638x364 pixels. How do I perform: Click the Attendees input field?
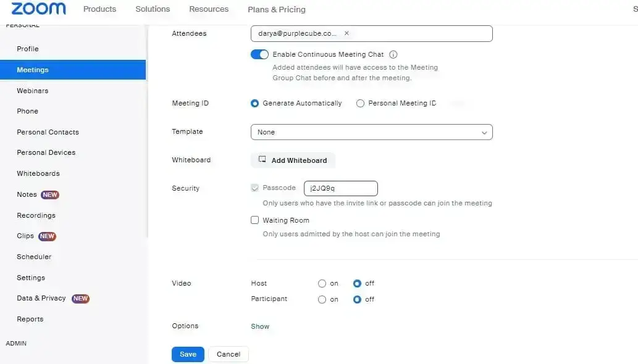(371, 33)
